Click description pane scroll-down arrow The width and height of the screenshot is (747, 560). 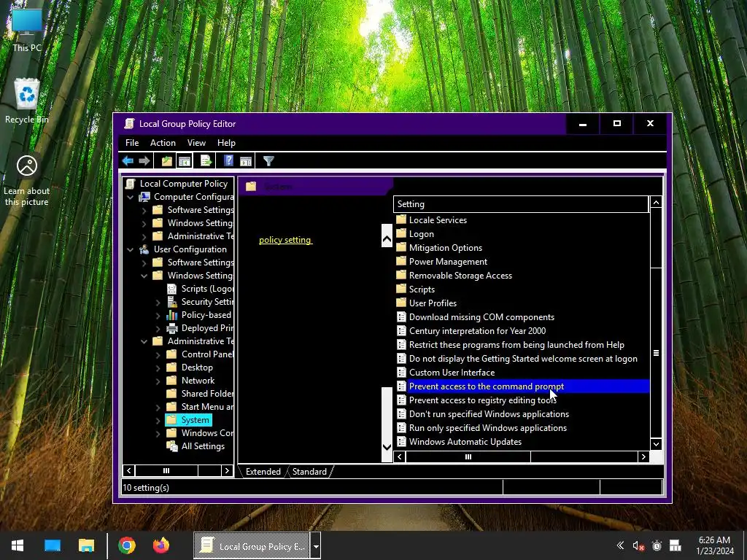tap(387, 447)
